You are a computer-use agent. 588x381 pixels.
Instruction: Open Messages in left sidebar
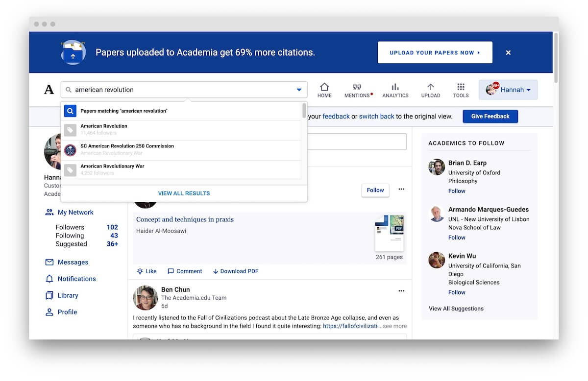click(x=67, y=262)
